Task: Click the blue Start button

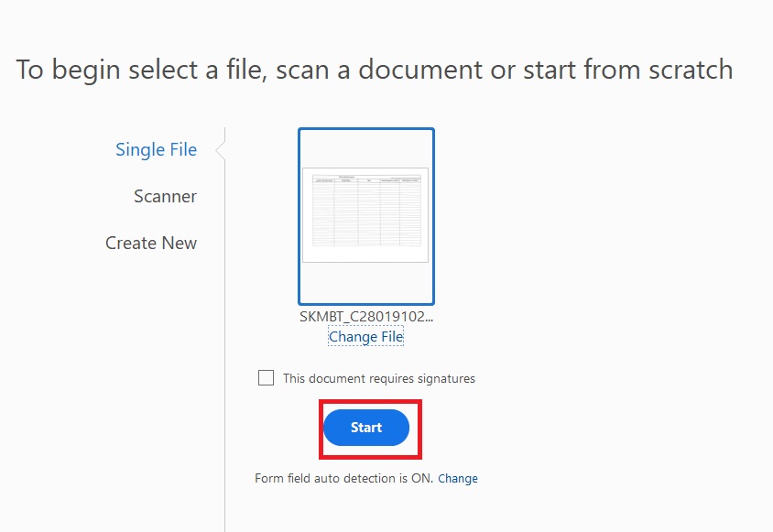Action: pyautogui.click(x=366, y=428)
